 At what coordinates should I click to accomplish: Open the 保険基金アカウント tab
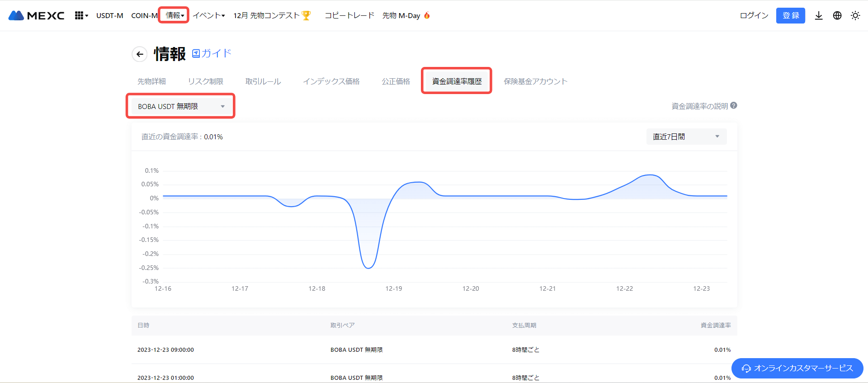click(535, 81)
